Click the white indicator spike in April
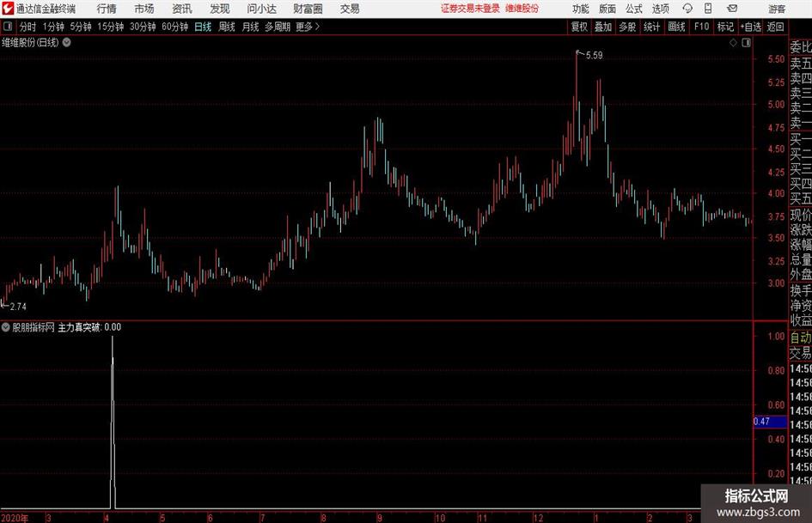Screen dimensions: 812x523 pos(113,422)
